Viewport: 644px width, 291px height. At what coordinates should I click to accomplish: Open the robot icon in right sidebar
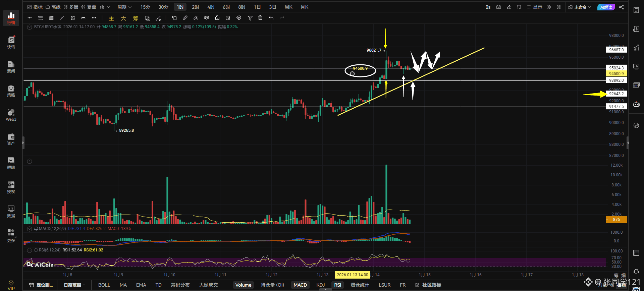636,104
